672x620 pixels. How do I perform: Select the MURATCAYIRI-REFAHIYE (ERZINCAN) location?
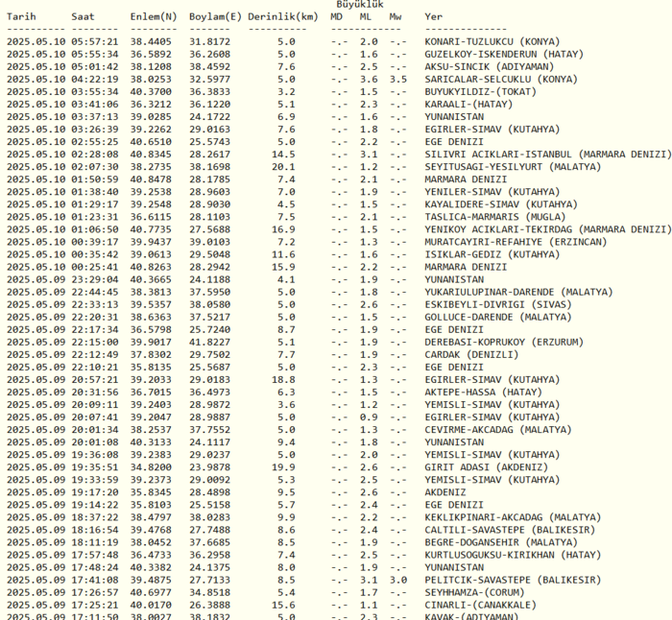(516, 242)
